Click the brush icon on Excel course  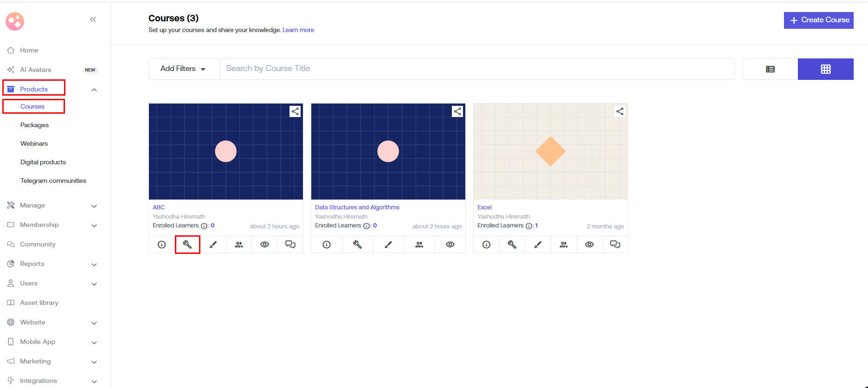tap(538, 245)
